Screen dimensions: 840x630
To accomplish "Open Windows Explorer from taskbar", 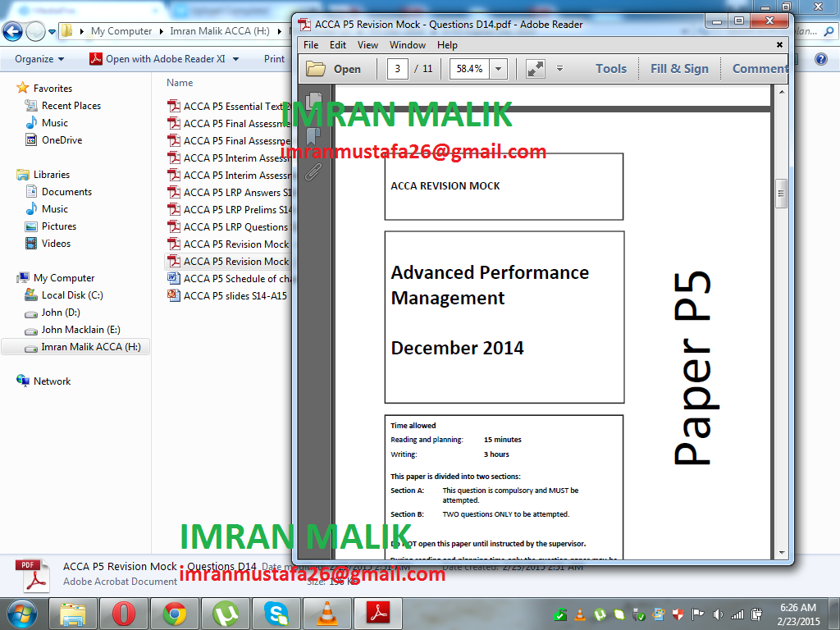I will pos(73,614).
